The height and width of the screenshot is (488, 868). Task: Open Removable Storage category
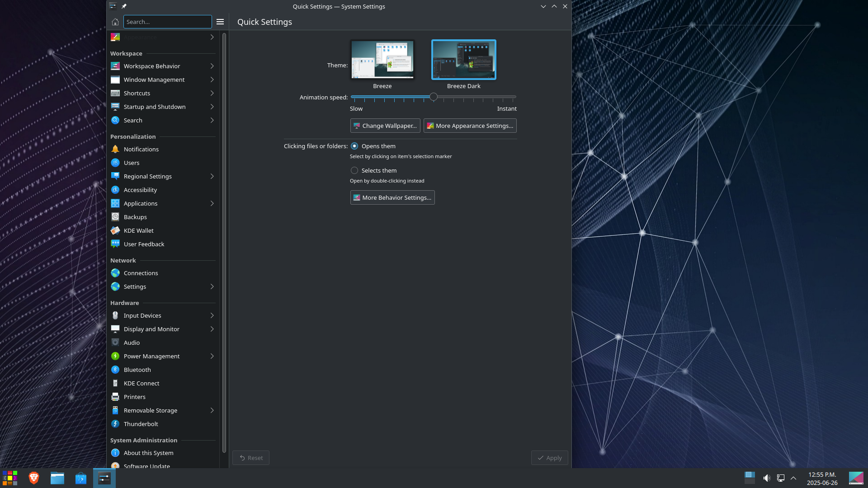[163, 410]
